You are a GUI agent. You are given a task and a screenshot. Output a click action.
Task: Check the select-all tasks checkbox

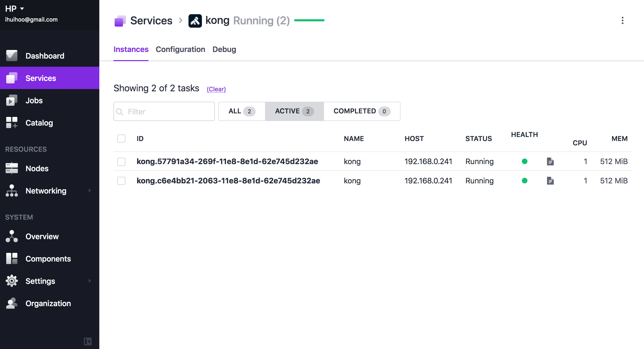click(121, 138)
